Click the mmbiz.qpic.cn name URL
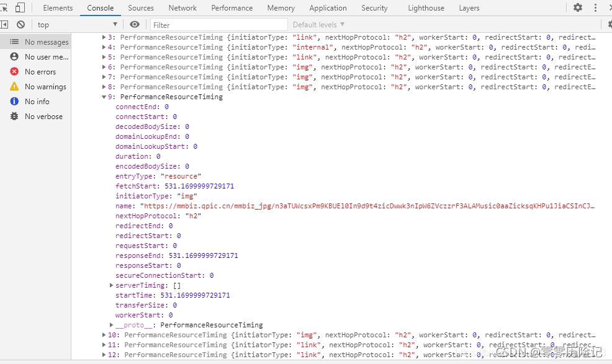Image resolution: width=612 pixels, height=364 pixels. [x=367, y=206]
